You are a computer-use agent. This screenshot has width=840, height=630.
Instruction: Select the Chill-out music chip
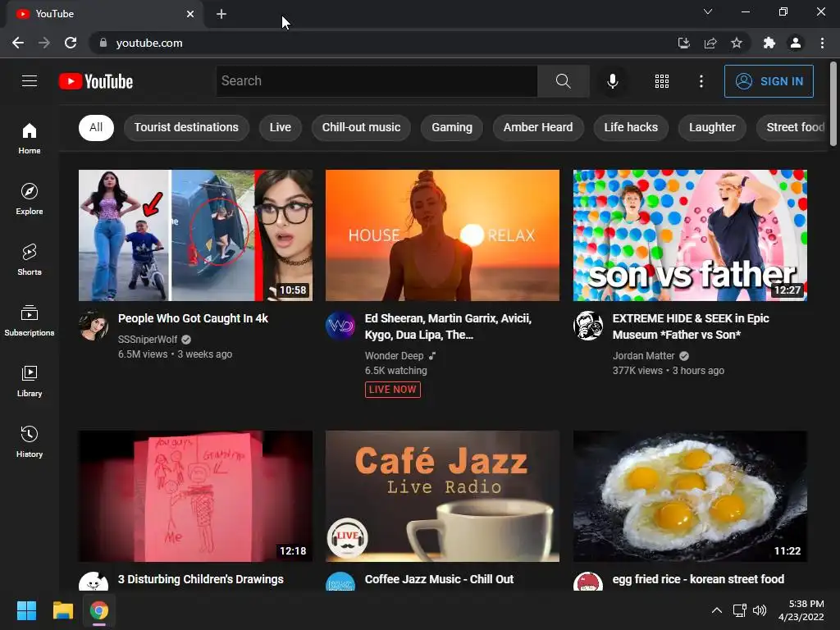[x=361, y=127]
